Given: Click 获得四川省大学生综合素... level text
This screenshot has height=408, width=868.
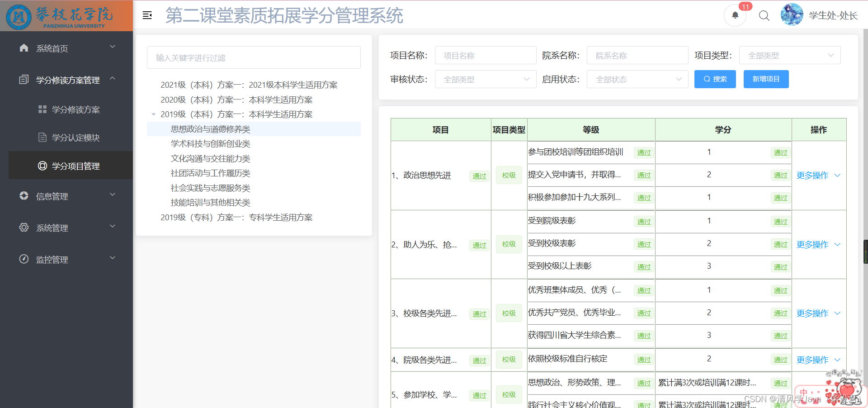Looking at the screenshot, I should pyautogui.click(x=575, y=335).
